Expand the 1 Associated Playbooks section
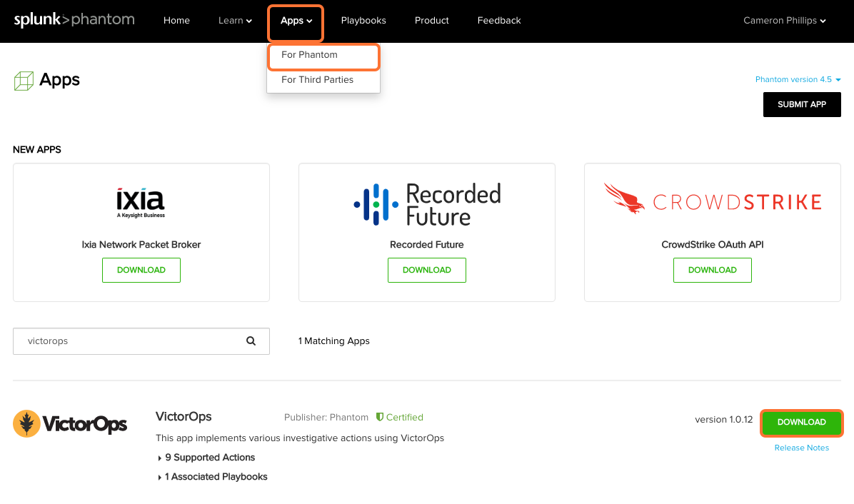Viewport: 854px width, 504px height. [215, 476]
